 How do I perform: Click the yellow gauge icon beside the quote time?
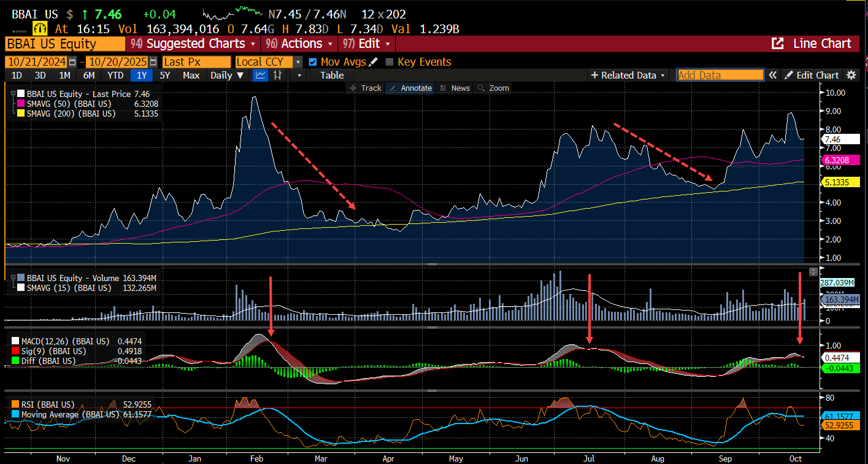[40, 28]
